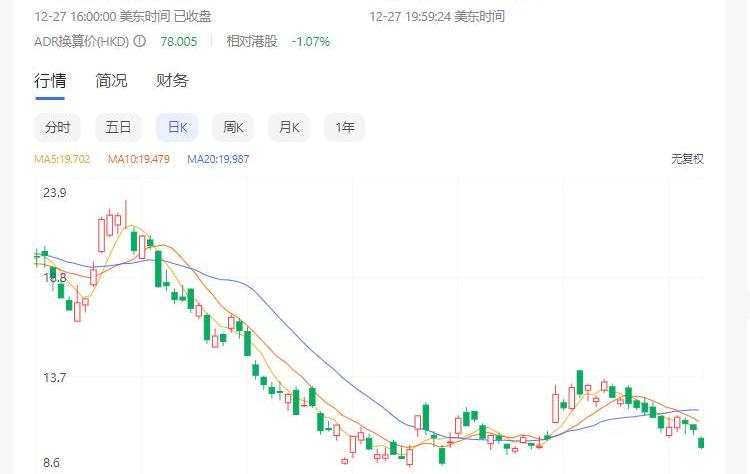Open the 无复权 adjustment dropdown
Image resolution: width=750 pixels, height=474 pixels.
(687, 159)
